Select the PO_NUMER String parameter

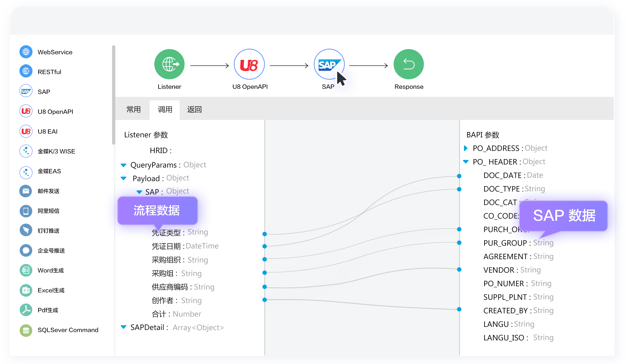[x=517, y=283]
